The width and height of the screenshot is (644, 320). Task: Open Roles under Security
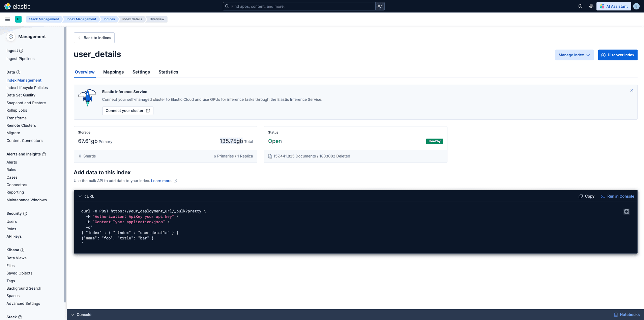11,229
